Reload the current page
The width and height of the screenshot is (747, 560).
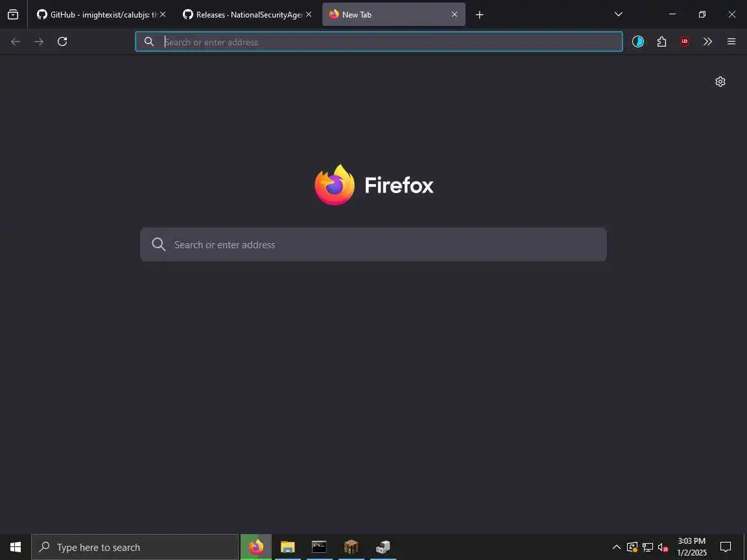click(x=62, y=41)
